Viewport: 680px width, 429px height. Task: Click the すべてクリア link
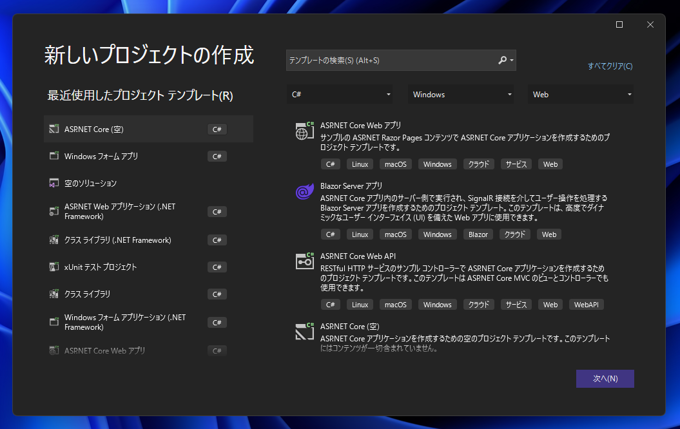pos(610,66)
